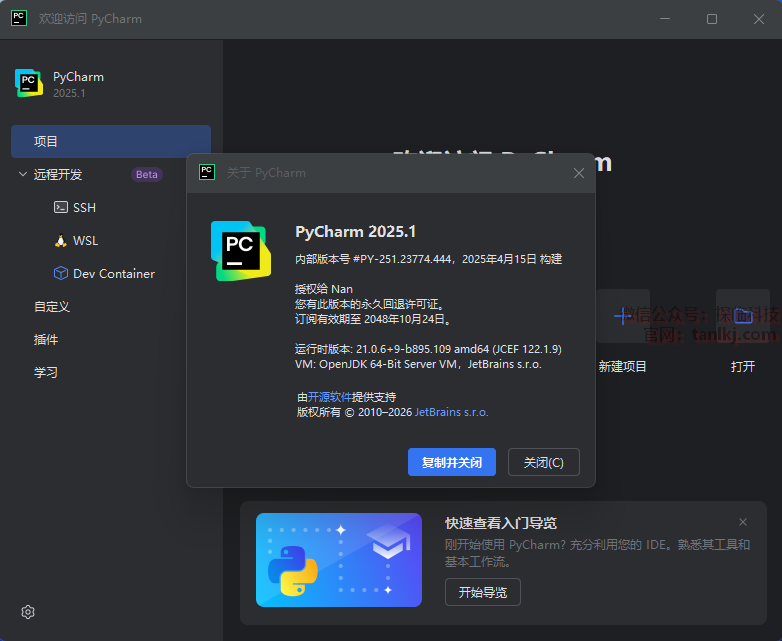This screenshot has height=641, width=782.
Task: Open settings via the gear icon
Action: click(x=28, y=612)
